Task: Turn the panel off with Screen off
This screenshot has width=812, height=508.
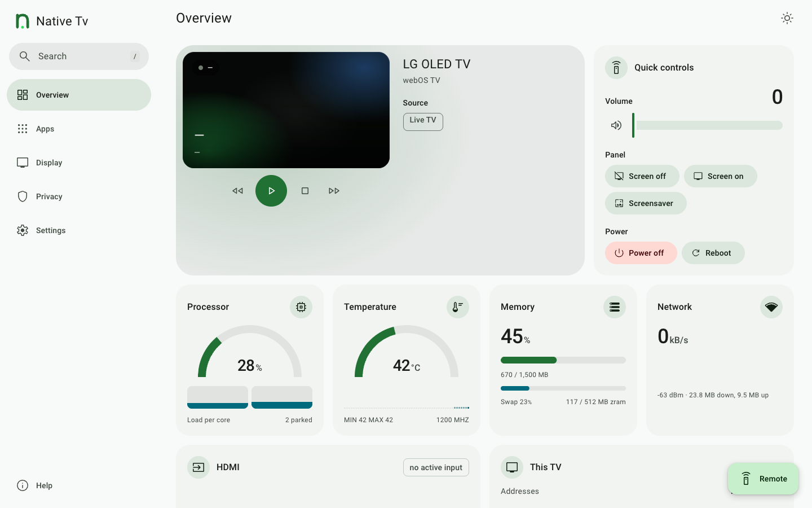Action: tap(642, 176)
